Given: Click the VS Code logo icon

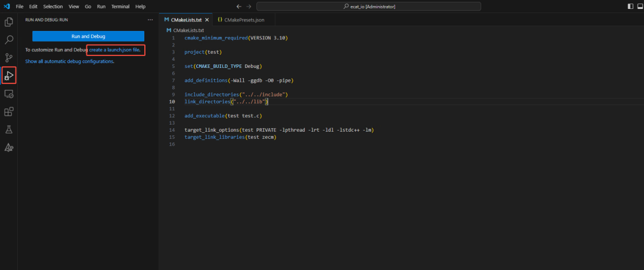Looking at the screenshot, I should 7,7.
